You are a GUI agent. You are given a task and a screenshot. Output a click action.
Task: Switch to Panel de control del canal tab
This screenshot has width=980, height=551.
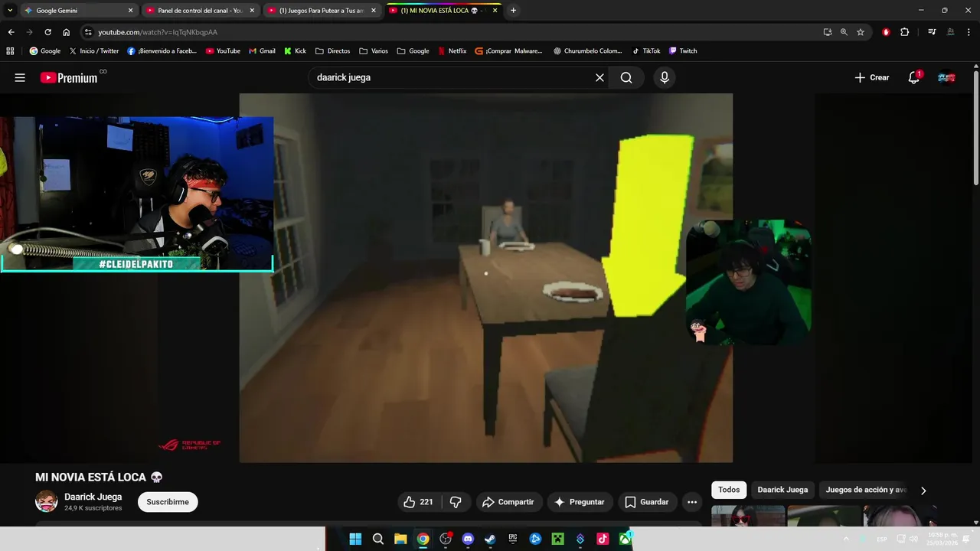[x=201, y=11]
